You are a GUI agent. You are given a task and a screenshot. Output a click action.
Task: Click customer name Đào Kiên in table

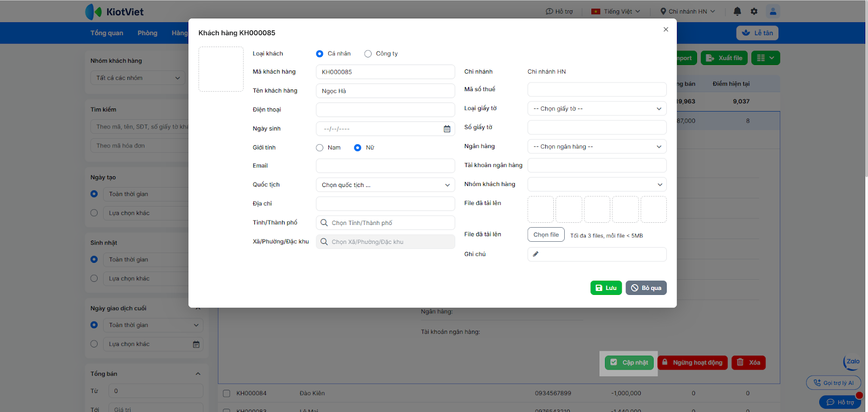coord(312,394)
